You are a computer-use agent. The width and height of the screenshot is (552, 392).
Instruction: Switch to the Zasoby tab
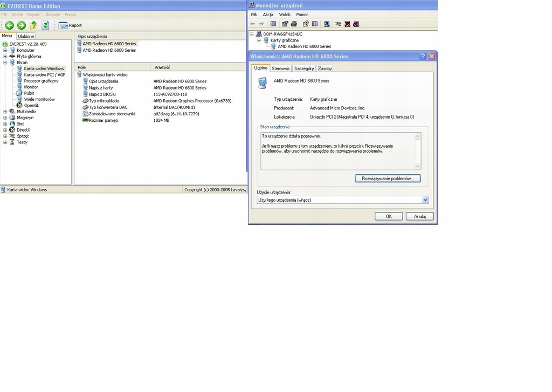point(325,68)
